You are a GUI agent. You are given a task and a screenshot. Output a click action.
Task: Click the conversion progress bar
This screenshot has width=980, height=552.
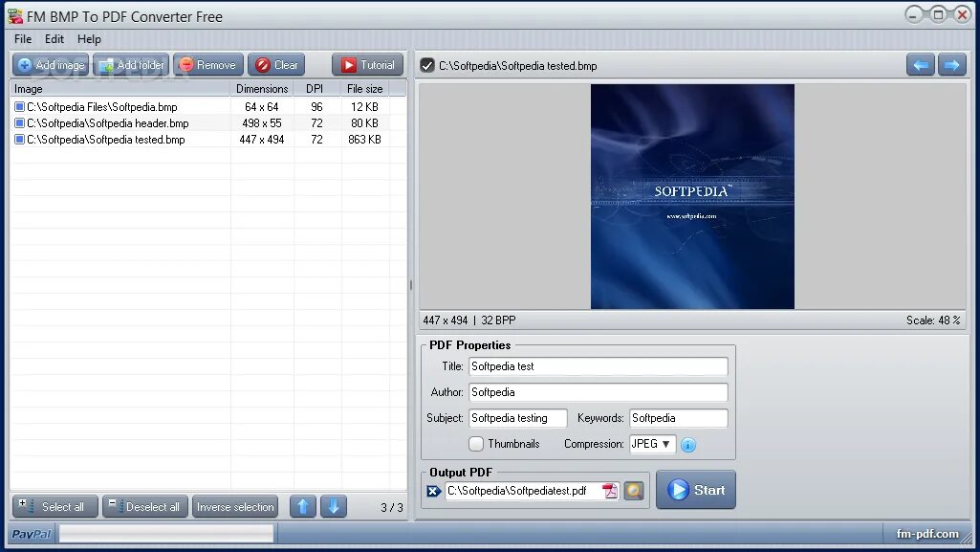coord(166,534)
